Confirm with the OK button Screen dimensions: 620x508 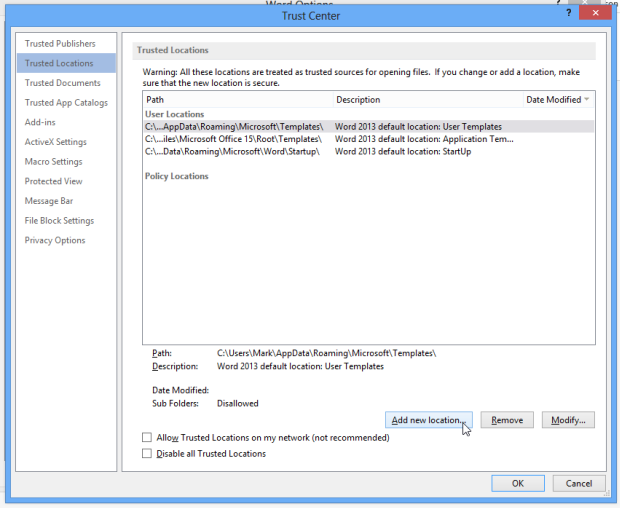(518, 483)
